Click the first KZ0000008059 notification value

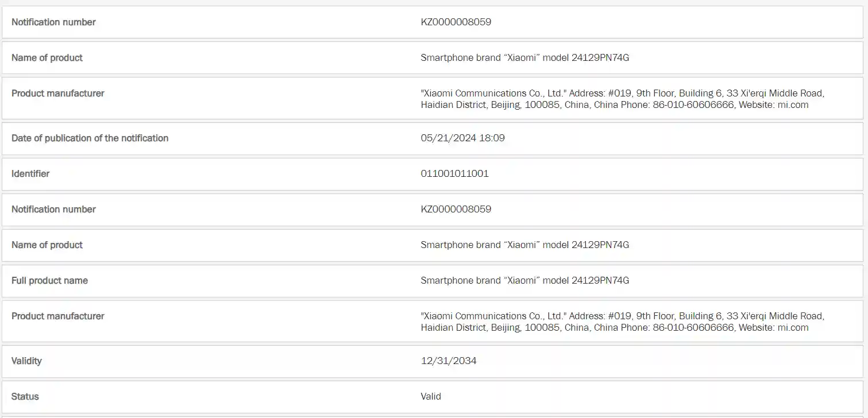click(456, 22)
